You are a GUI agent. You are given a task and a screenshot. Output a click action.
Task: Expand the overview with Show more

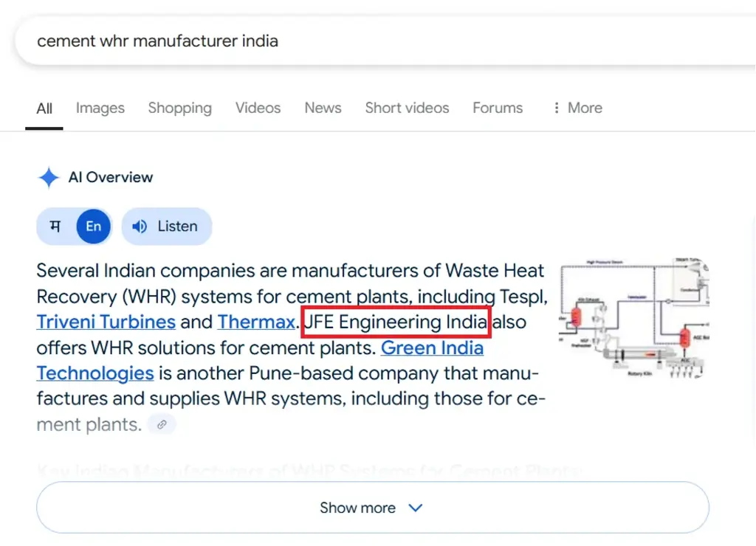(x=372, y=508)
